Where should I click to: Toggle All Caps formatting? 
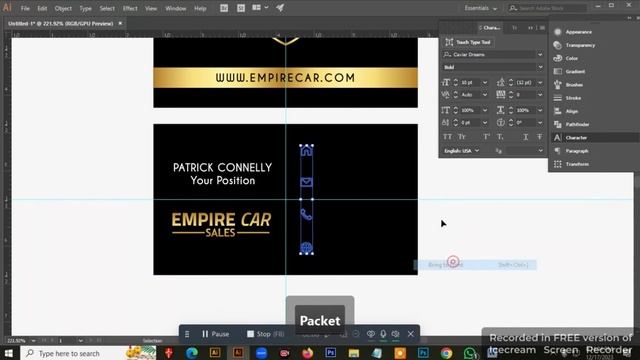(x=447, y=137)
